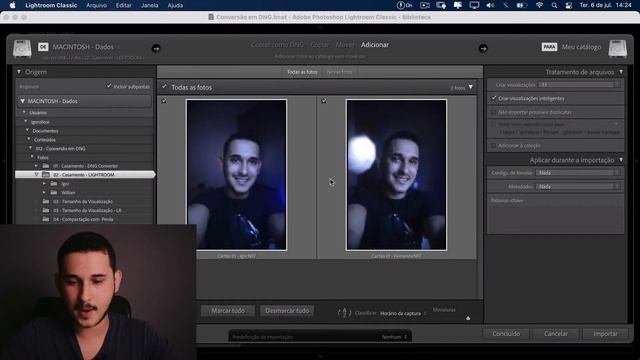This screenshot has width=640, height=360.
Task: Adjust the Miniaturas thumbnail size slider
Action: coord(468,318)
